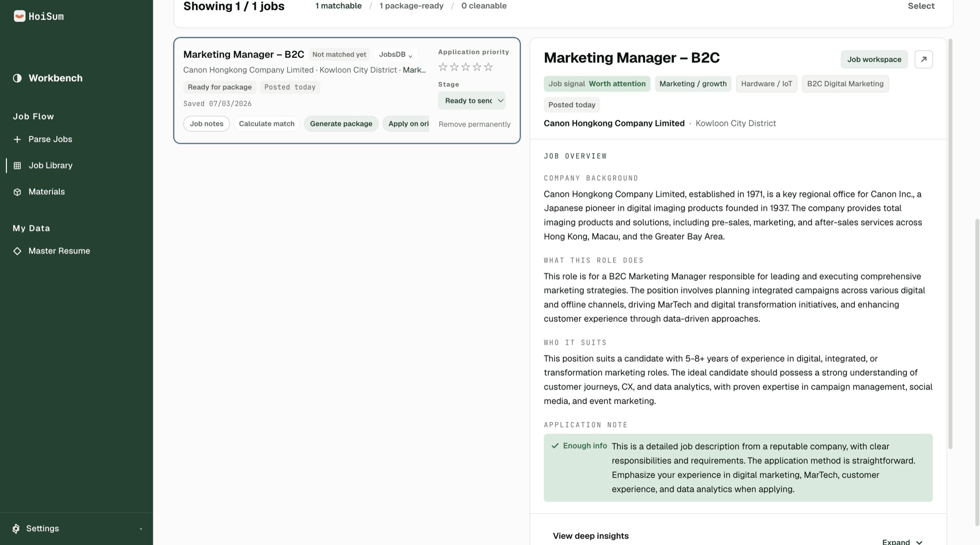Click Canon Hongkong Company Limited in detail panel
Image resolution: width=980 pixels, height=545 pixels.
614,123
